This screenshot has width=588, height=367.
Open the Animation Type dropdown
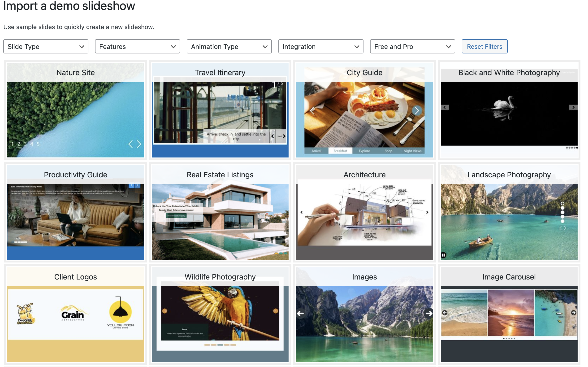coord(229,46)
